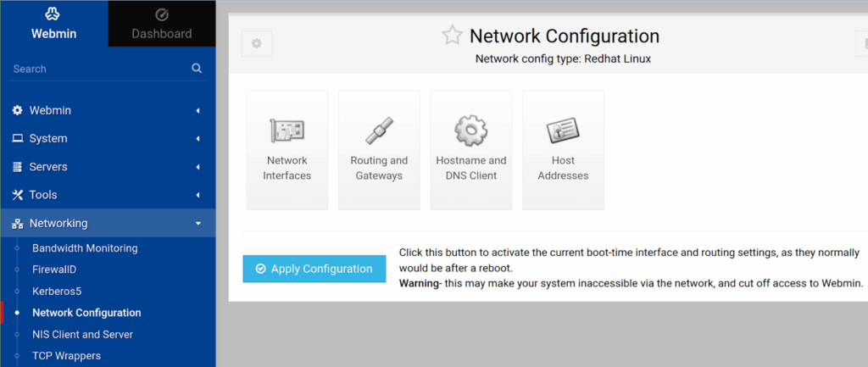Click the Network config type: Redhat Linux subtitle
868x367 pixels.
coord(563,58)
